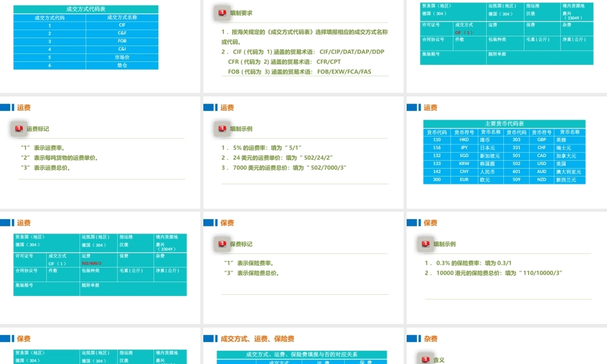Click the example line filled as “502/7000/3”

[x=283, y=168]
